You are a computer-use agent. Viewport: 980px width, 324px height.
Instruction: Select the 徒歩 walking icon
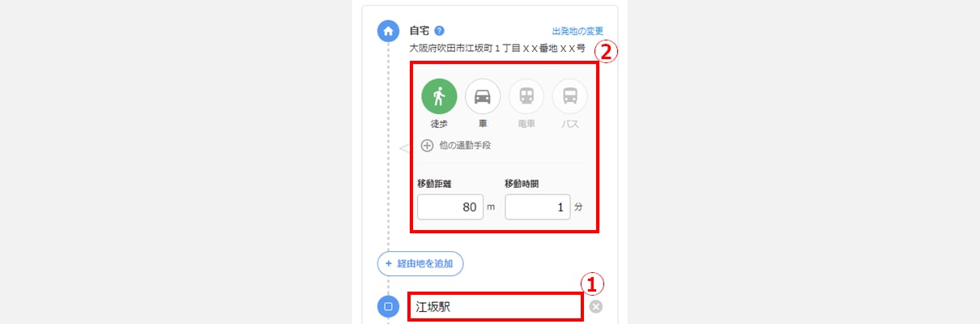[439, 96]
